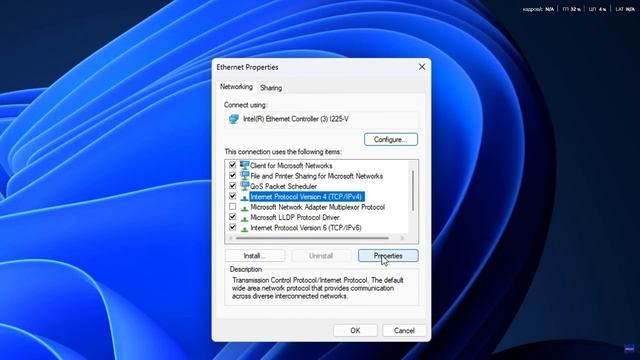Click the horizontal scrollbar's right arrow
This screenshot has width=640, height=360.
click(x=402, y=238)
